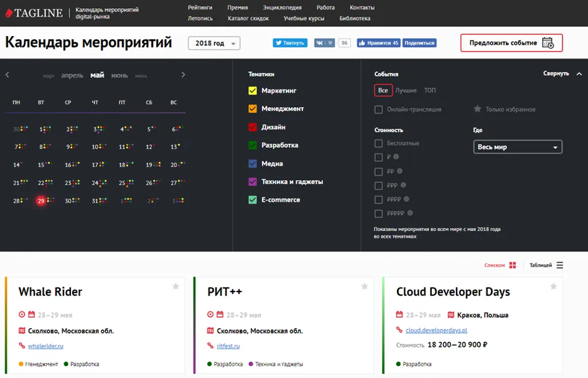Viewport: 588px width, 378px height.
Task: Uncheck the Дизайн topic checkbox
Action: [253, 127]
